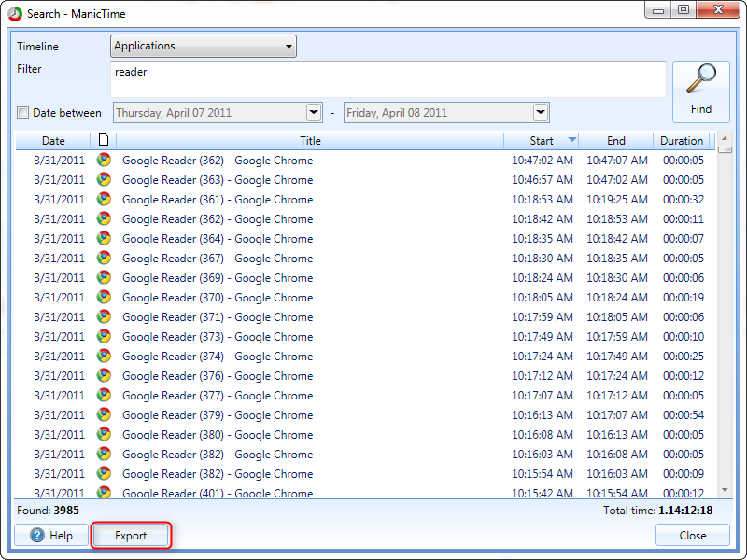The image size is (747, 560).
Task: Click the scrollbar down arrow in results list
Action: coord(725,490)
